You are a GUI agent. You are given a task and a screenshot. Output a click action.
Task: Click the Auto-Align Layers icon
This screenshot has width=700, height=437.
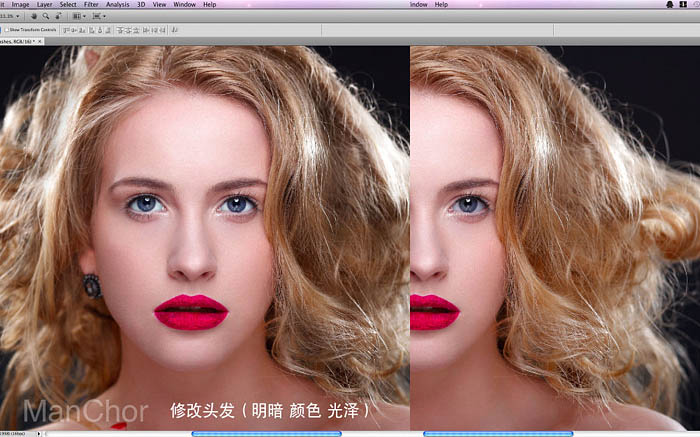pos(175,30)
